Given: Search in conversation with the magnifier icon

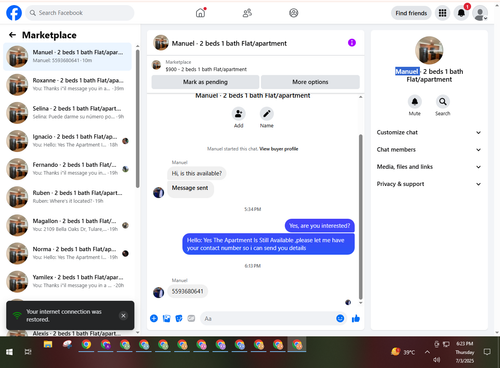Looking at the screenshot, I should point(443,102).
